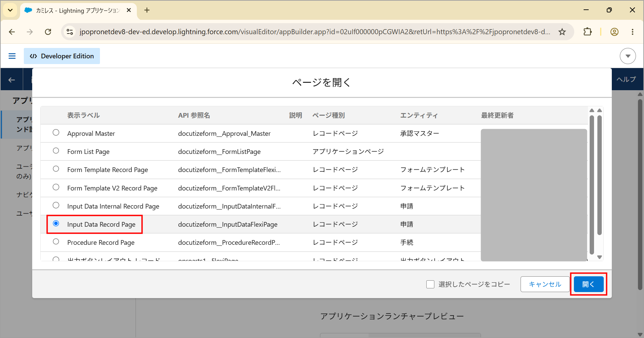Open the round dropdown at top right

coord(628,56)
